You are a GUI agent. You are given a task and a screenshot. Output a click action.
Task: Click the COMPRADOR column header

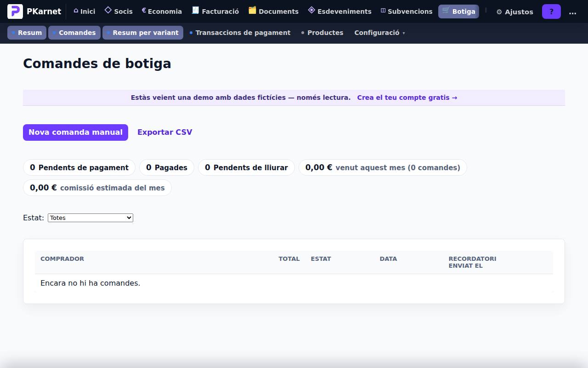coord(62,259)
